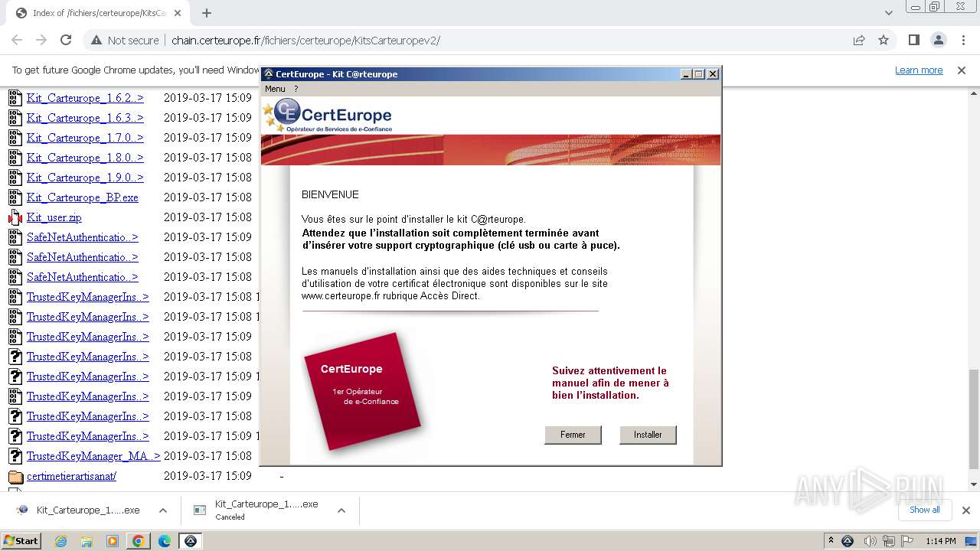Click browser forward arrow
Image resolution: width=980 pixels, height=551 pixels.
(41, 41)
